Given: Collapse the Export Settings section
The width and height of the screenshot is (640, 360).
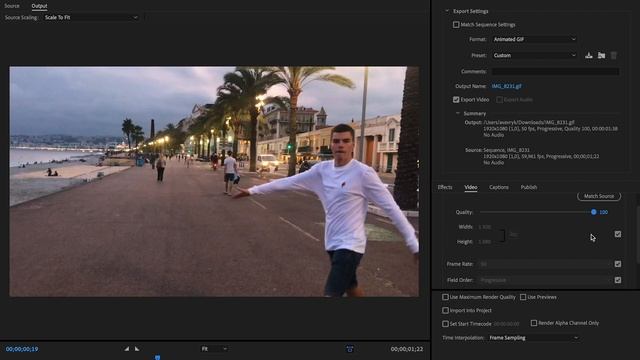Looking at the screenshot, I should tap(447, 11).
